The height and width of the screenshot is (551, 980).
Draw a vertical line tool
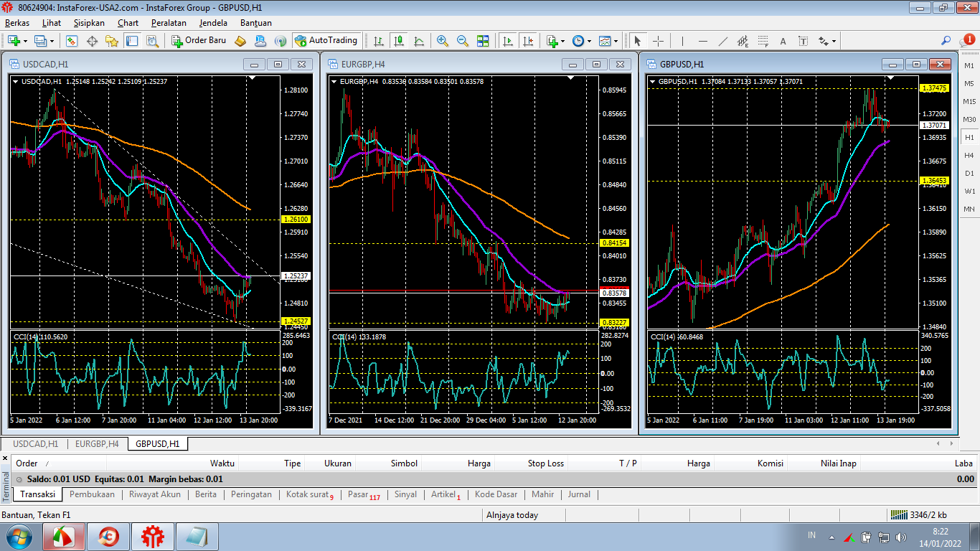click(x=682, y=41)
